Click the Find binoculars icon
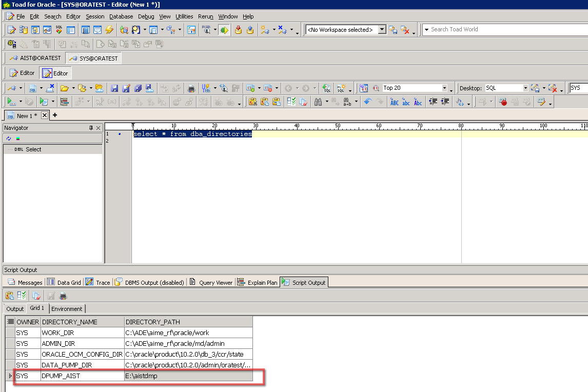 click(x=318, y=102)
